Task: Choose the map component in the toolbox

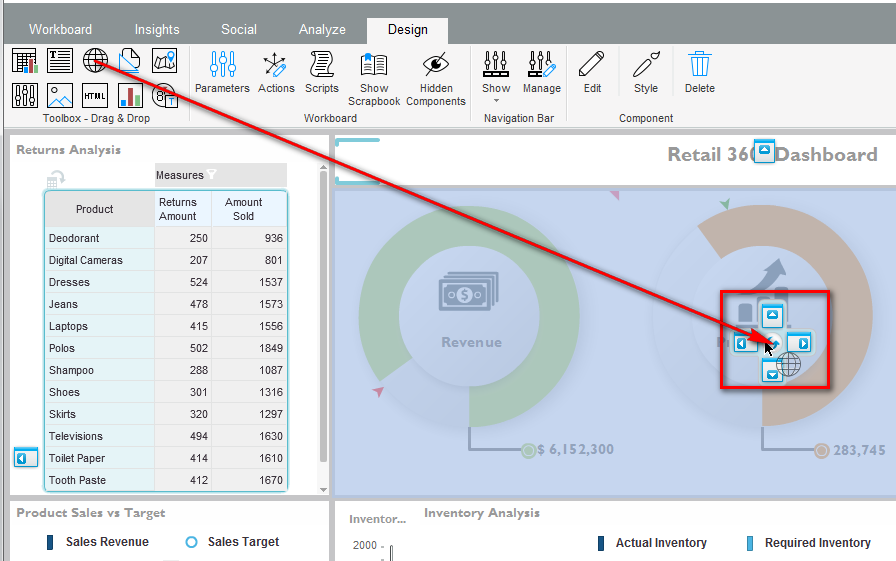Action: pos(165,61)
